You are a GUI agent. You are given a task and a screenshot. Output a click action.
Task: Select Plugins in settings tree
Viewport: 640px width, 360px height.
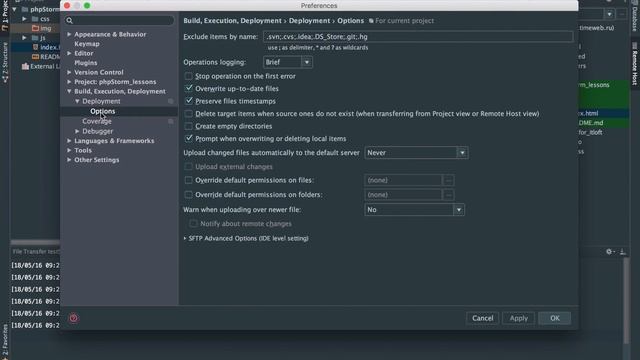pos(86,63)
